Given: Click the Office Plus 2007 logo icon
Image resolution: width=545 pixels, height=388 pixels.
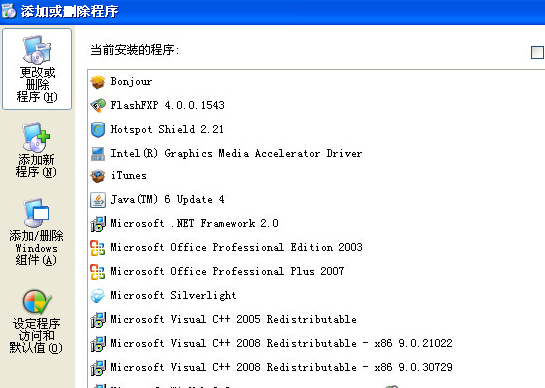Looking at the screenshot, I should (98, 272).
